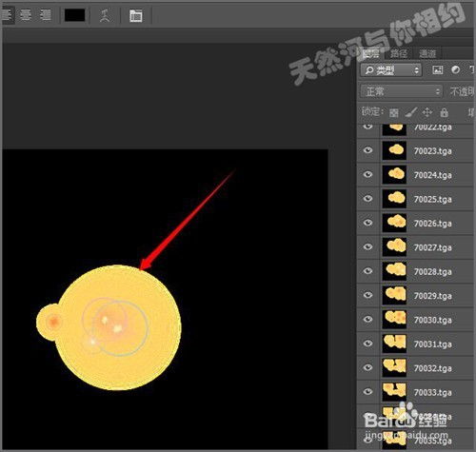Click the 70033.tga layer thumbnail
The height and width of the screenshot is (452, 476).
point(394,392)
